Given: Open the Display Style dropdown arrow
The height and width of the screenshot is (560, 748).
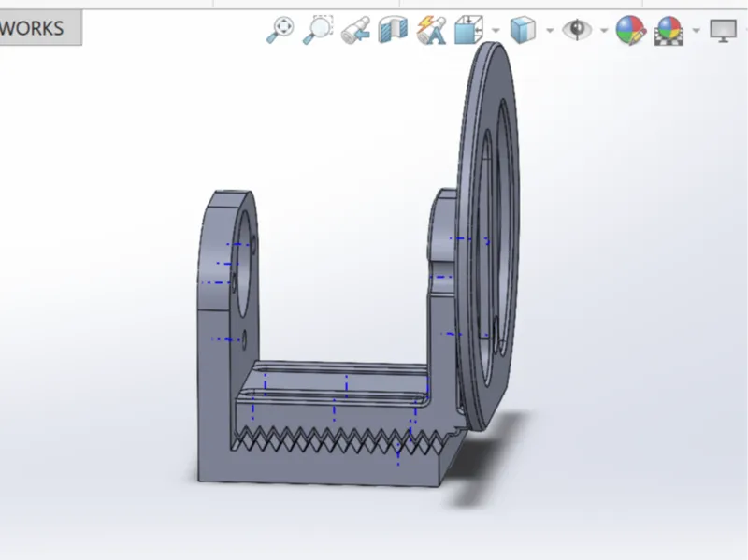Looking at the screenshot, I should (550, 31).
